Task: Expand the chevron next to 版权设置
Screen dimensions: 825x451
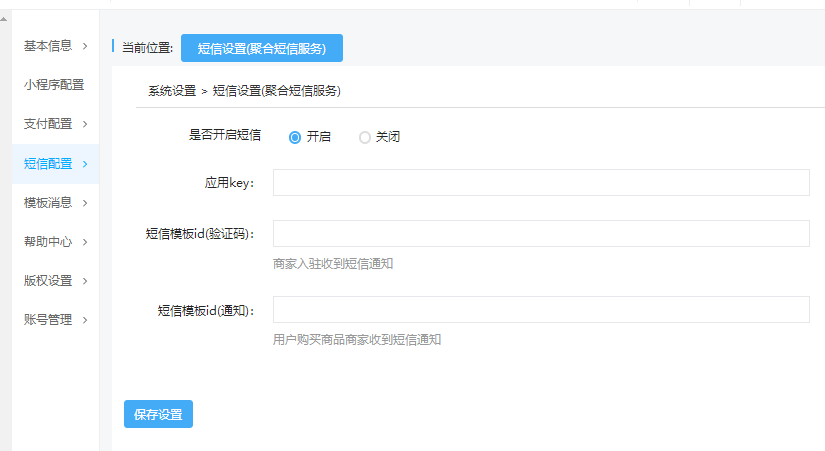Action: coord(85,281)
